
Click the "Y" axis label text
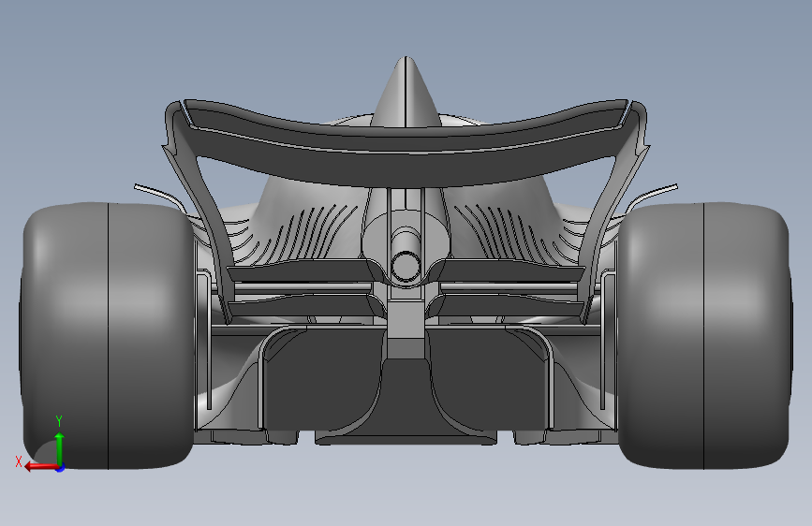click(59, 421)
